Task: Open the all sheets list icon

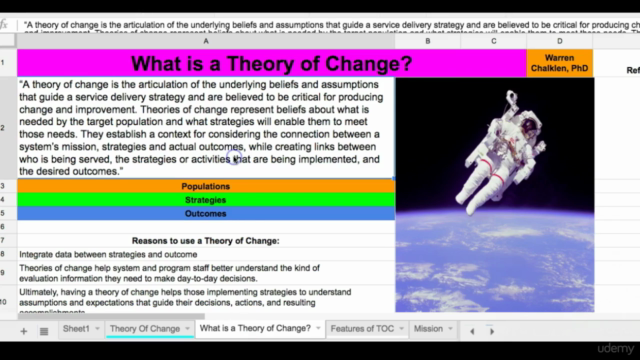Action: point(44,331)
